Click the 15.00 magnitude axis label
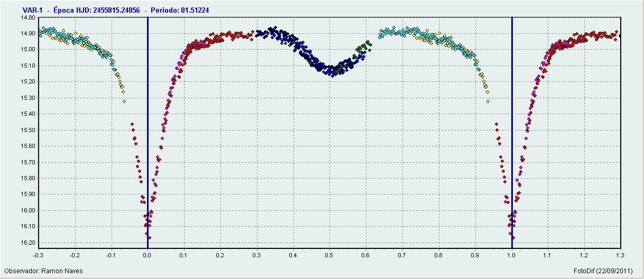 point(28,50)
